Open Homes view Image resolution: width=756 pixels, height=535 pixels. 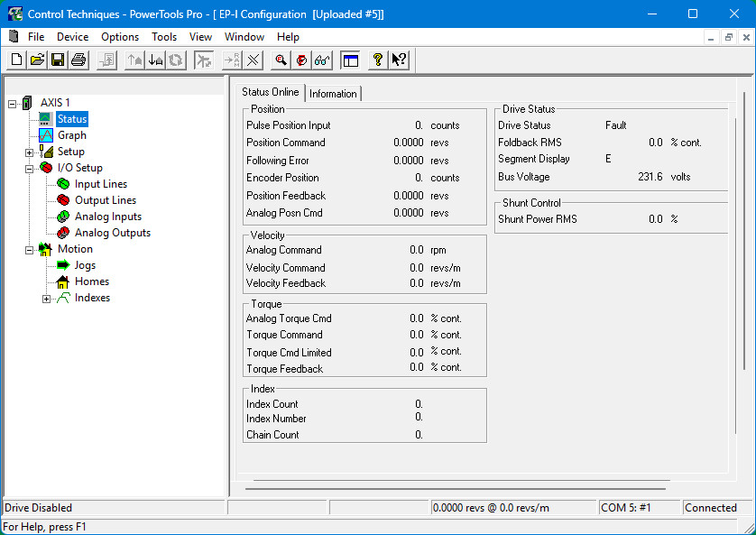[x=92, y=281]
